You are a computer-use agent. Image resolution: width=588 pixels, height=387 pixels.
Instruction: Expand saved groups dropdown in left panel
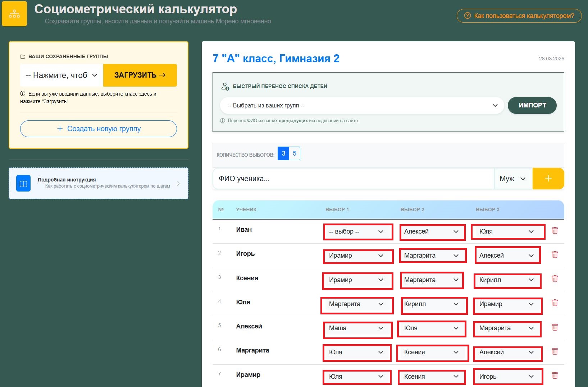[x=61, y=75]
